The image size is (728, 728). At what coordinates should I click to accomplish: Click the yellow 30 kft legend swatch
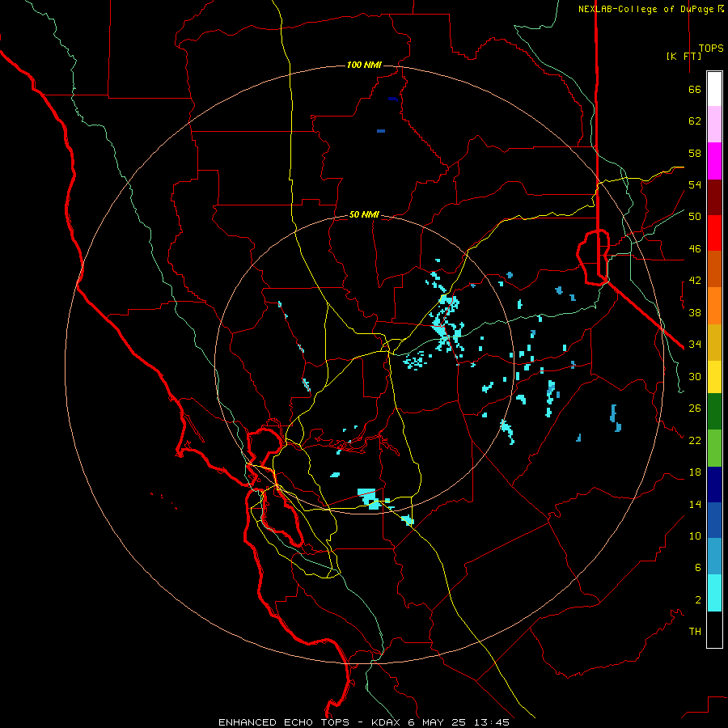(714, 377)
